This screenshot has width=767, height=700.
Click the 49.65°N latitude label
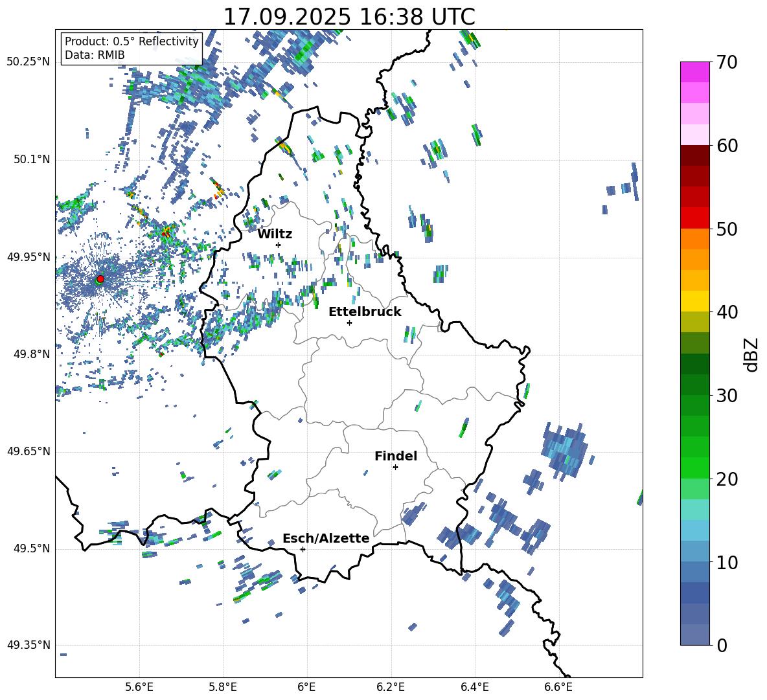pos(29,451)
